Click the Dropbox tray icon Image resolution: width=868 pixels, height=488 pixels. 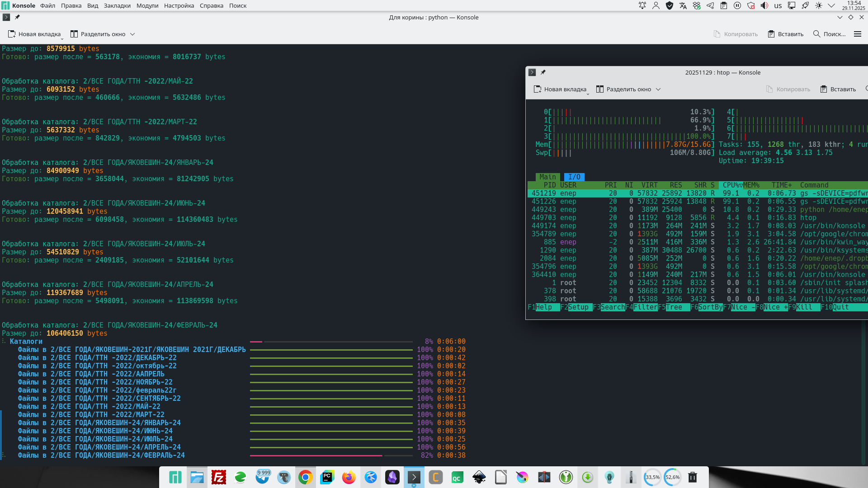click(697, 5)
